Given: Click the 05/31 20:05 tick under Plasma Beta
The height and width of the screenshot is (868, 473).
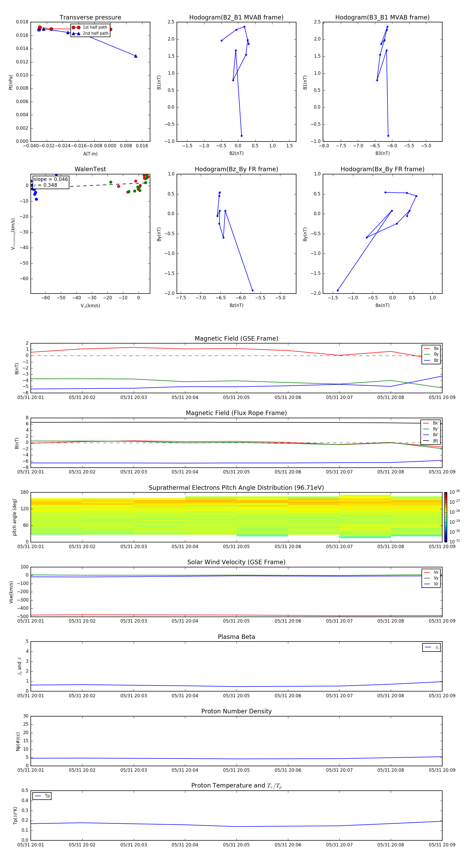Looking at the screenshot, I should 236,696.
